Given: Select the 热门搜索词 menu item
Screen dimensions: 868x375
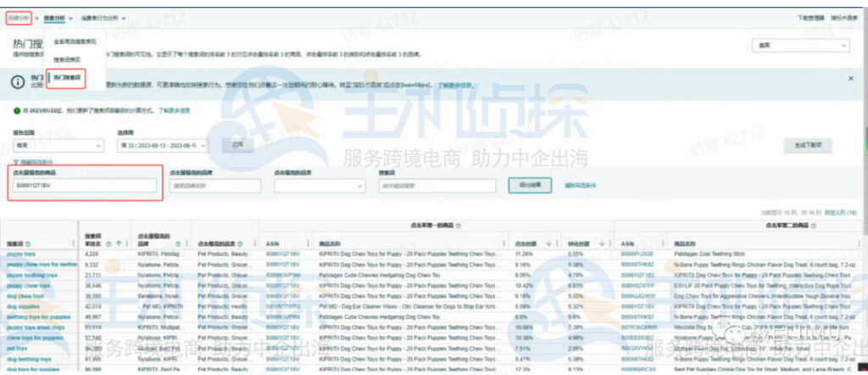Looking at the screenshot, I should 67,77.
